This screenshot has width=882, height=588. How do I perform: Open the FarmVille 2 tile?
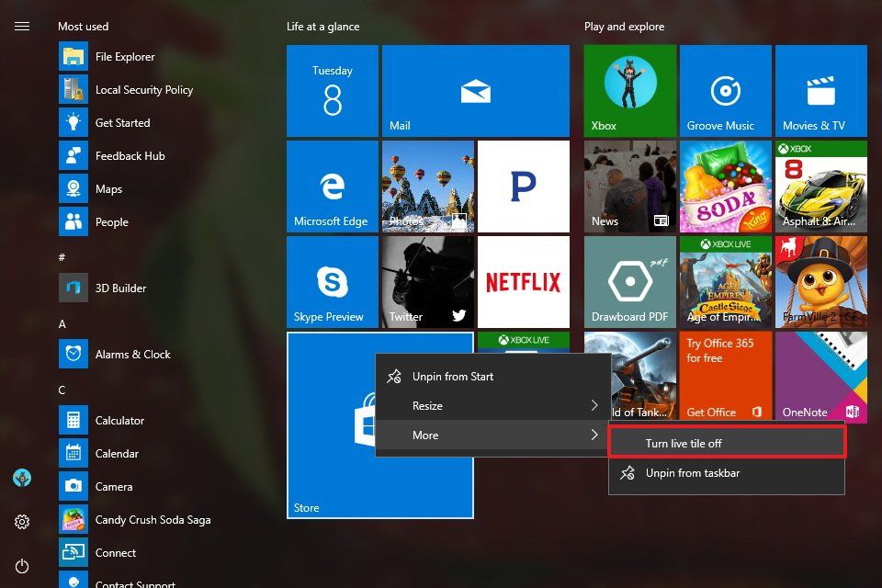coord(820,281)
